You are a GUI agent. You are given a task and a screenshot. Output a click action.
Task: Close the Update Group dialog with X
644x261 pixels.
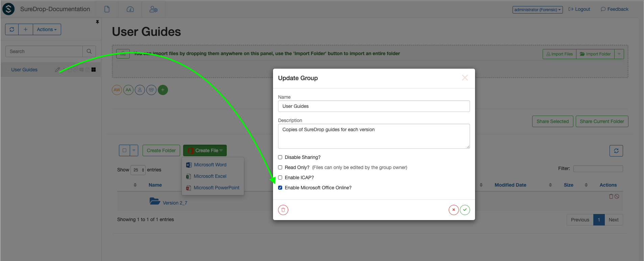(465, 78)
